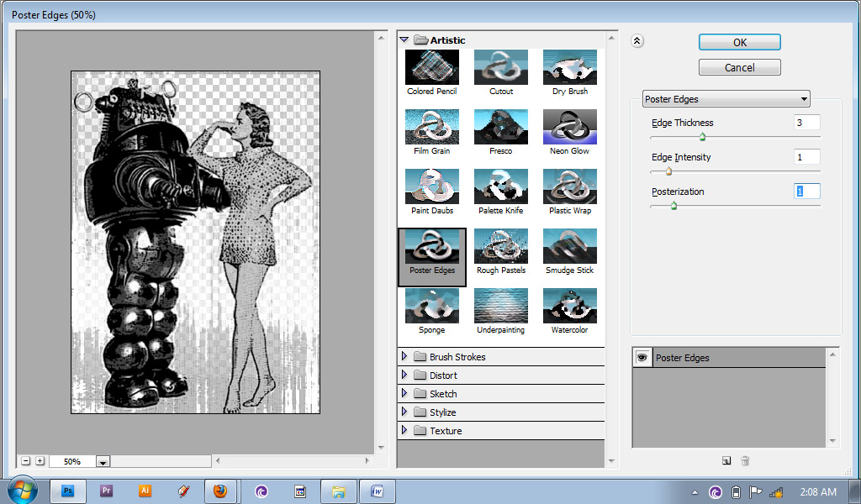Show hidden system tray icons
The image size is (861, 504).
(695, 492)
